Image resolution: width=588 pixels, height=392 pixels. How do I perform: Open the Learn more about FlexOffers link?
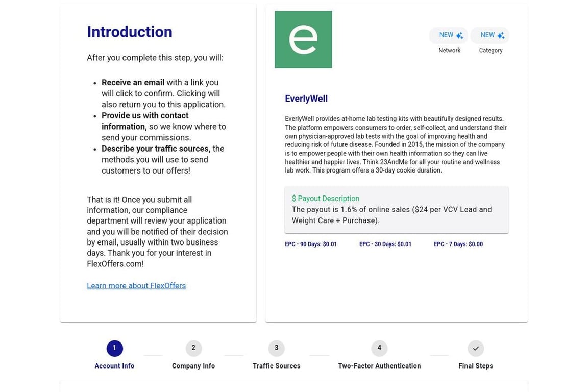[136, 286]
